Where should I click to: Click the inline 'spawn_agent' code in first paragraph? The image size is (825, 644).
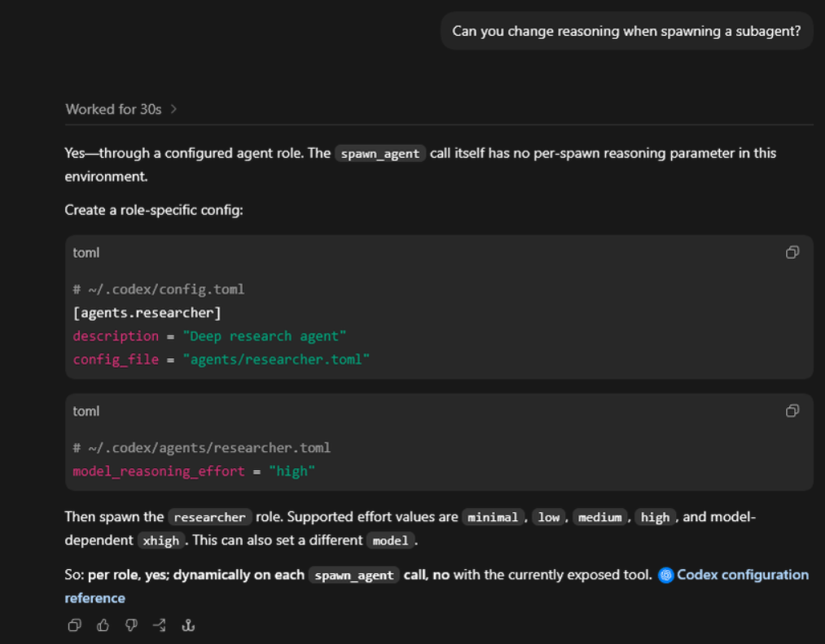point(380,154)
